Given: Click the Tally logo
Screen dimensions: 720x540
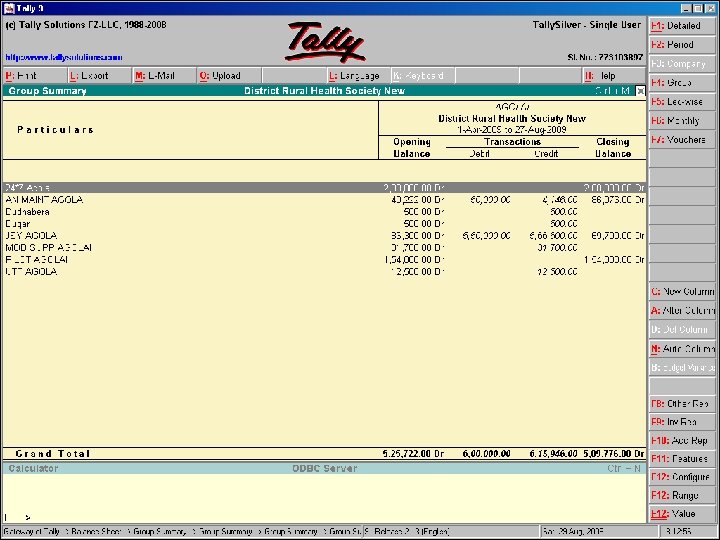Looking at the screenshot, I should coord(325,42).
